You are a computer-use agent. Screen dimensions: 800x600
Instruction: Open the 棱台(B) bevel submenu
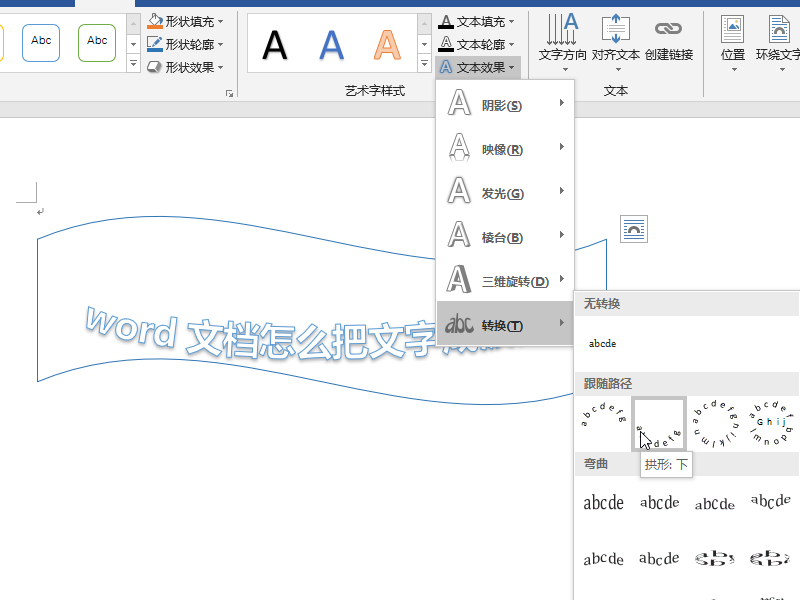pyautogui.click(x=505, y=236)
